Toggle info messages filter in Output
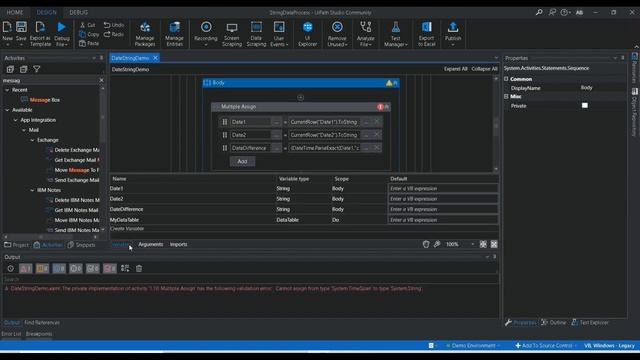 pos(59,269)
